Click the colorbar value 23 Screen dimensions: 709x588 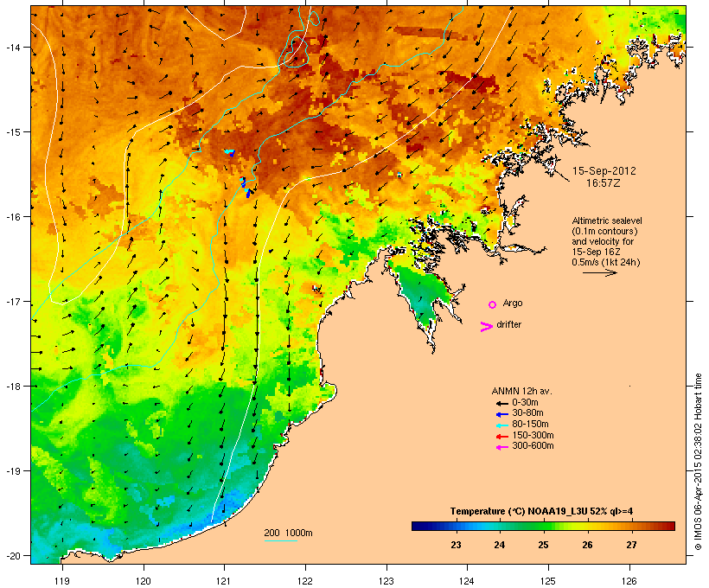click(x=456, y=545)
